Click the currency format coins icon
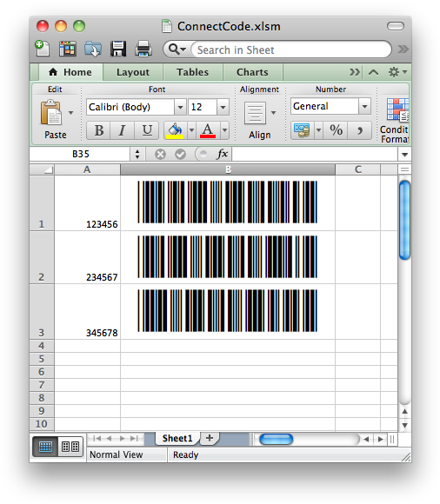 pyautogui.click(x=302, y=130)
